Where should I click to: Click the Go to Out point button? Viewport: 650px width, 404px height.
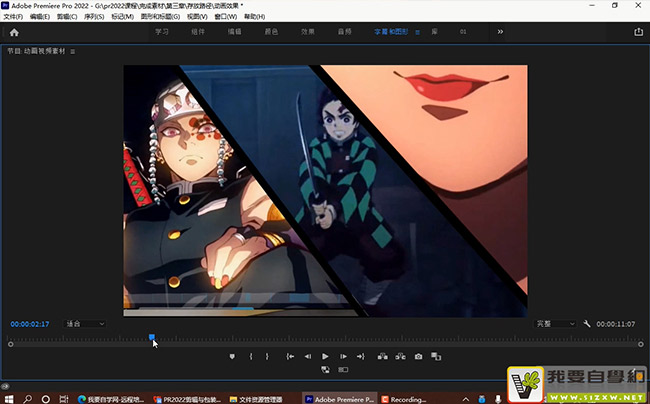(361, 356)
